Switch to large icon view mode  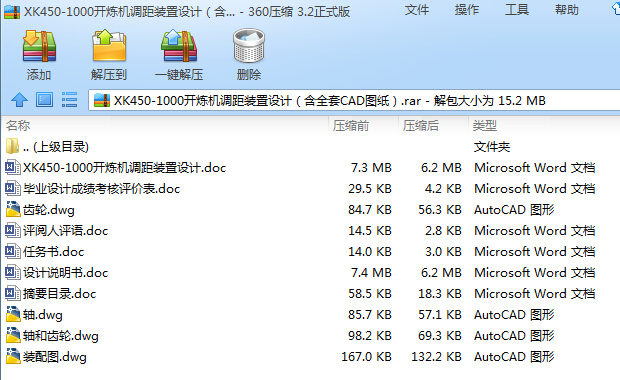tap(44, 100)
